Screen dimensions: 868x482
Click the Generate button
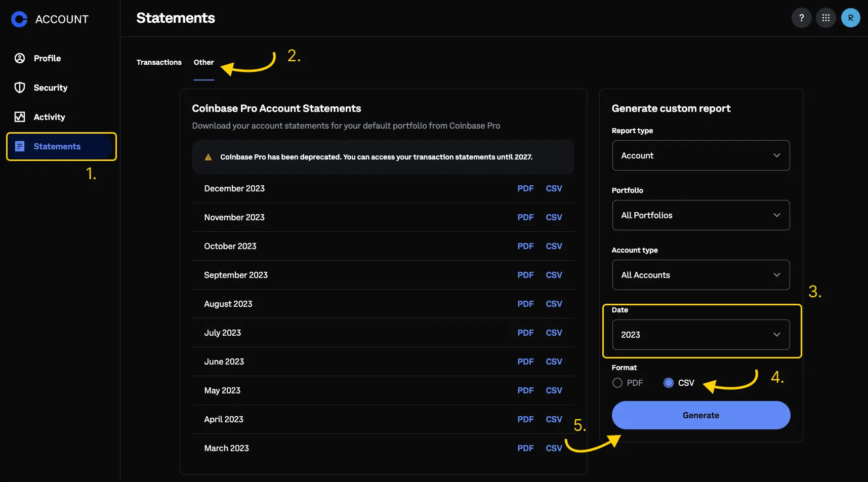coord(701,415)
